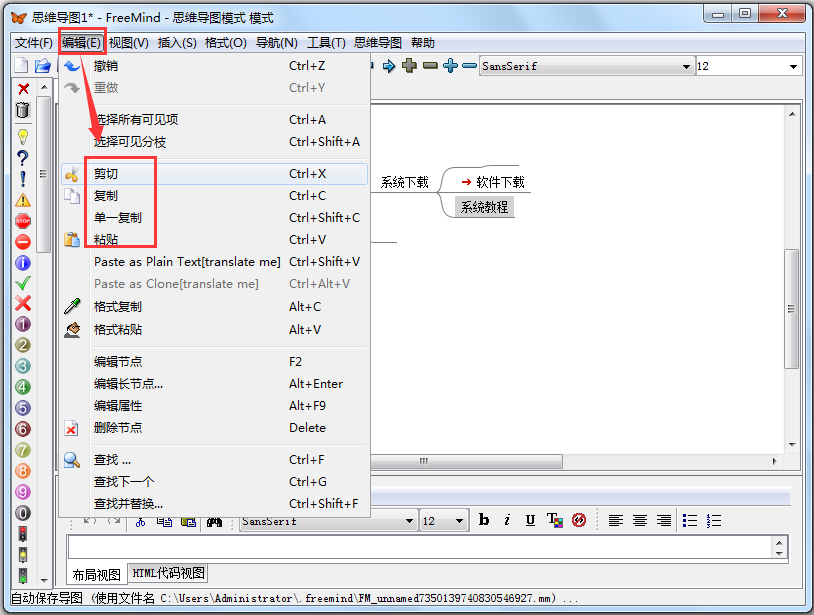The image size is (814, 615).
Task: Choose Paste as Plain Text menu item
Action: pos(214,262)
